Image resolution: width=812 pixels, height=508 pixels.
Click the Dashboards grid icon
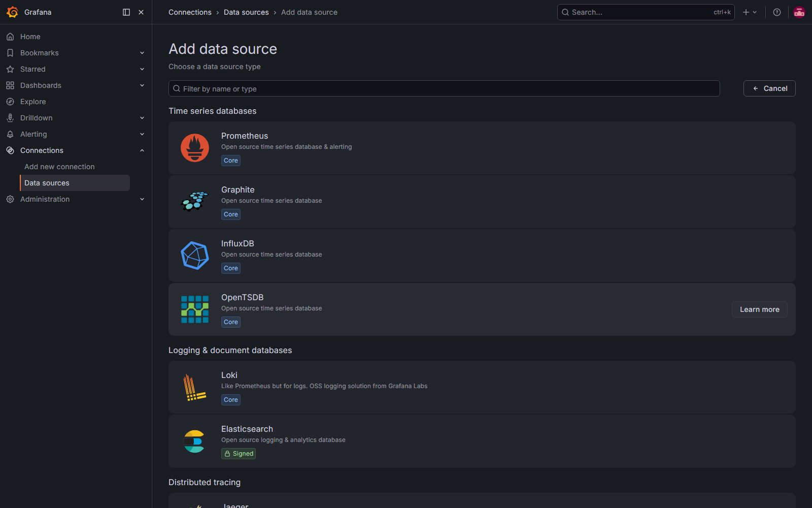[x=10, y=85]
